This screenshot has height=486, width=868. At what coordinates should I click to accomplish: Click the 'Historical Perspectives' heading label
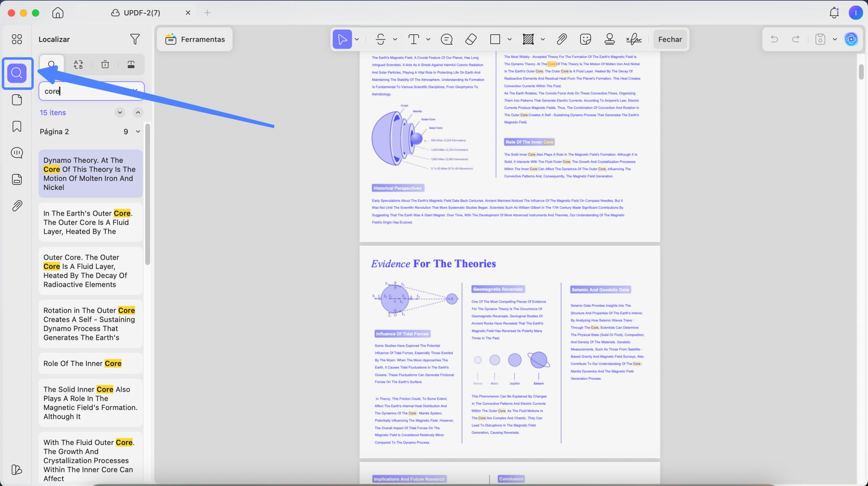pos(398,188)
